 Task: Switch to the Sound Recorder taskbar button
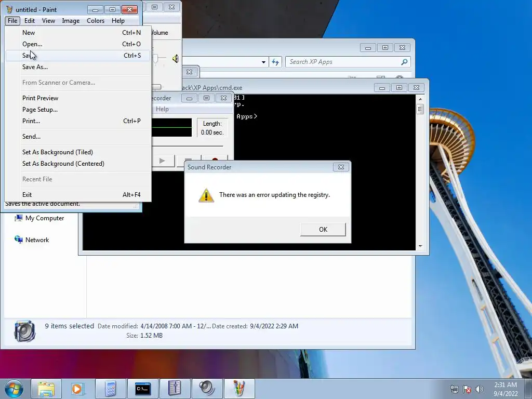pyautogui.click(x=207, y=389)
